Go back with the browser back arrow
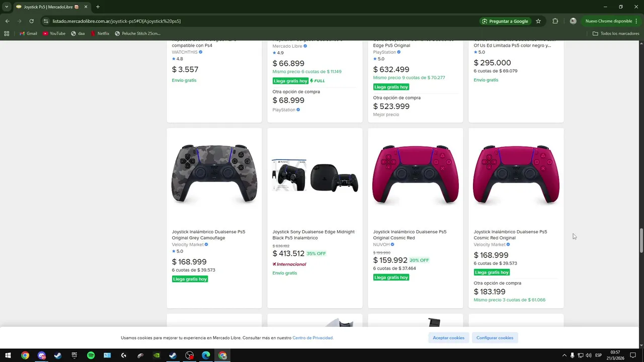 (7, 21)
